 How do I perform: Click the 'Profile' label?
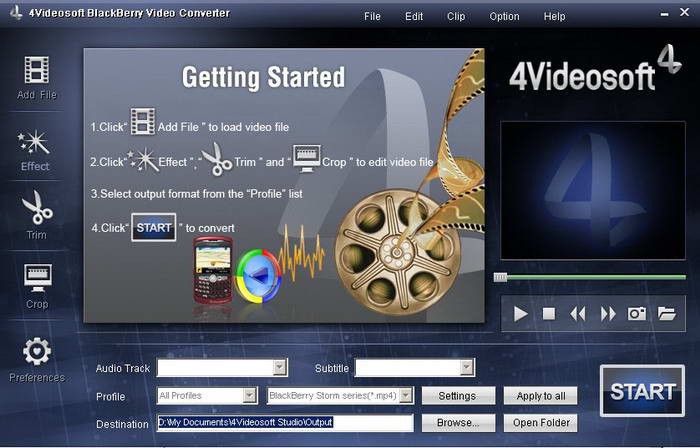(x=111, y=397)
